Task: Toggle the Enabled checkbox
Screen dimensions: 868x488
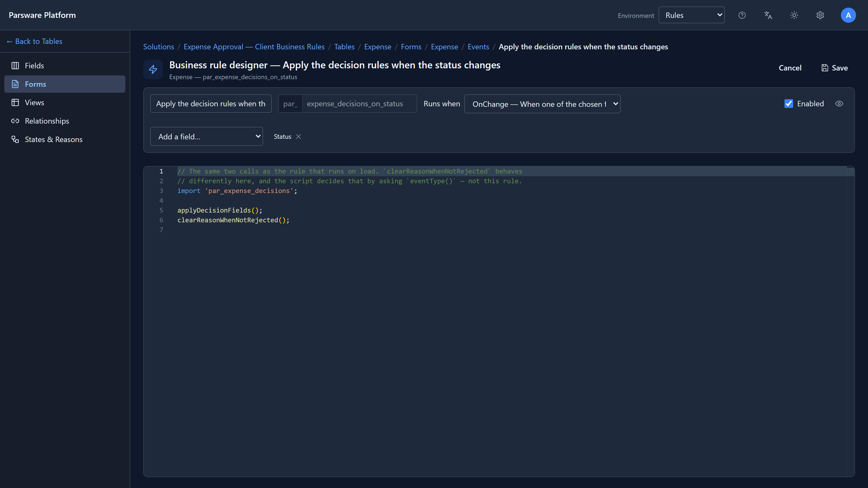Action: [x=789, y=103]
